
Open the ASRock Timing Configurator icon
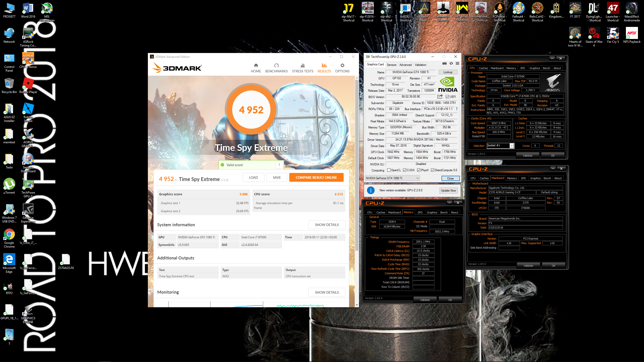point(28,37)
